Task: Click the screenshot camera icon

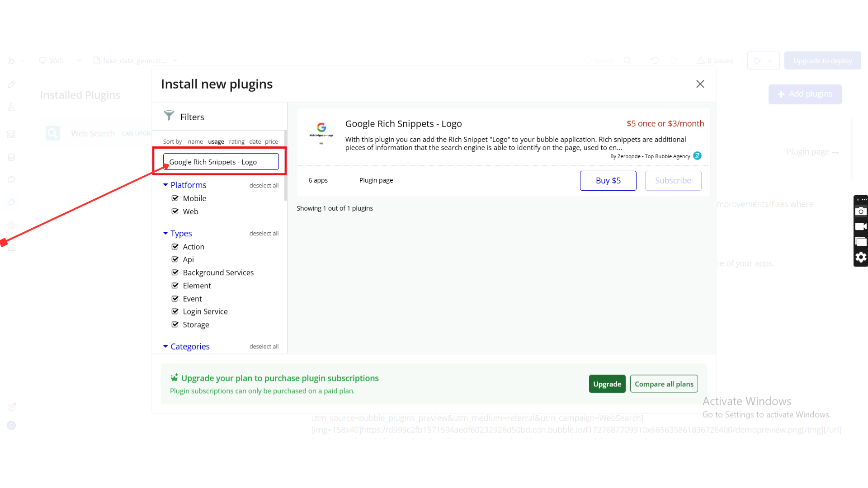Action: pos(861,211)
